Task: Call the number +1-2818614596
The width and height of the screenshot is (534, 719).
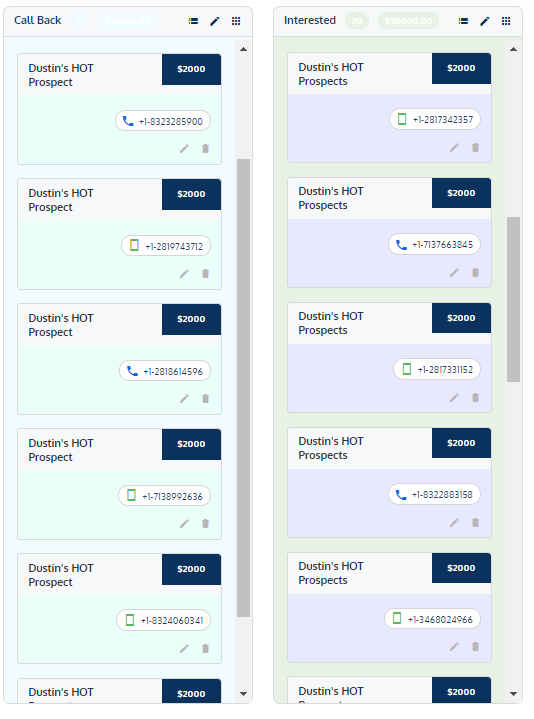Action: click(165, 371)
